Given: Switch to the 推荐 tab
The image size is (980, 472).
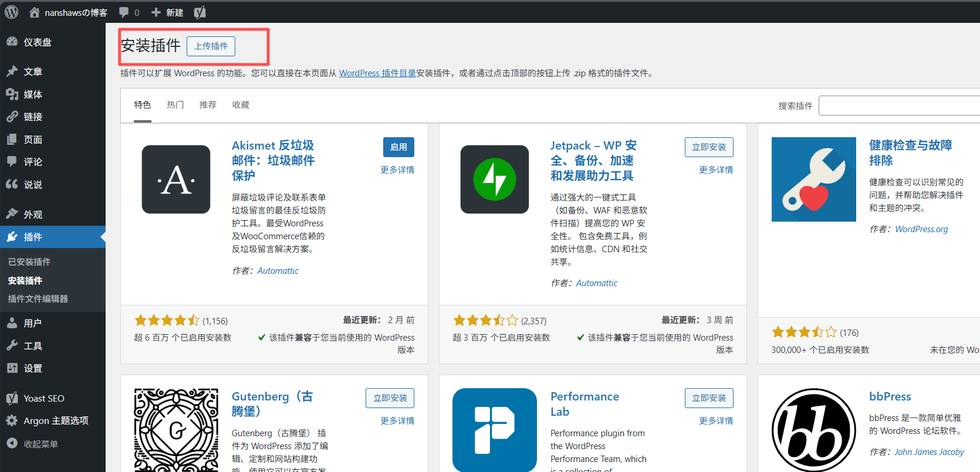Looking at the screenshot, I should click(x=208, y=105).
